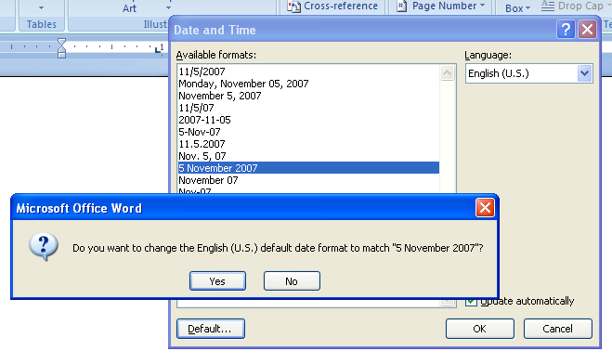
Task: Click the question mark icon in the message box
Action: (x=44, y=247)
